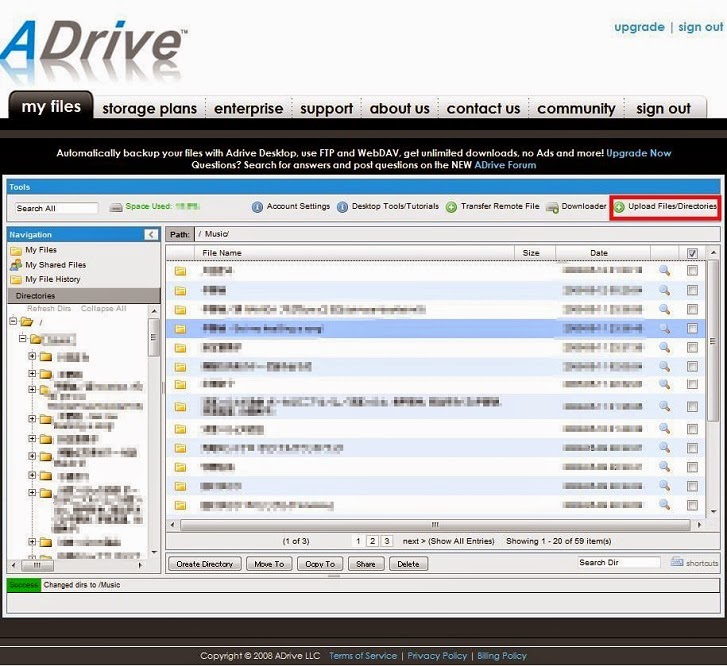Screen dimensions: 727x666
Task: Click magnifier icon of the last visible row
Action: [664, 505]
